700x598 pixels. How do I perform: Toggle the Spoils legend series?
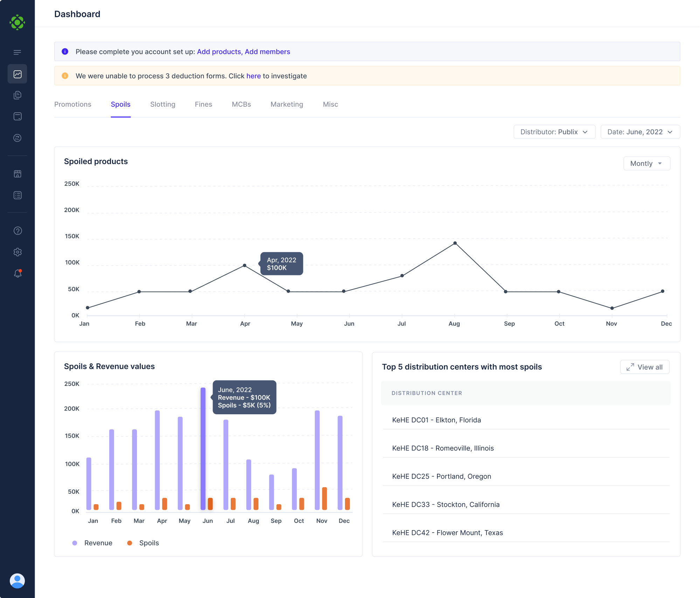pos(143,543)
